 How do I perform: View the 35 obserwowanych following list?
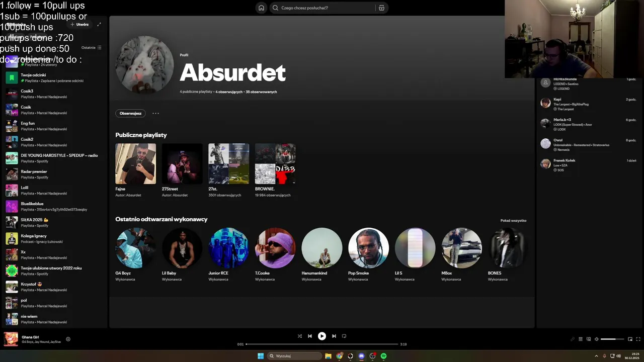pos(261,92)
